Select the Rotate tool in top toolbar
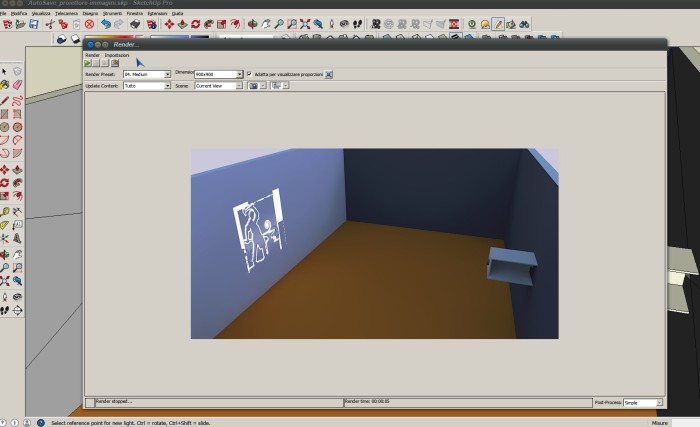700x427 pixels. (x=195, y=24)
